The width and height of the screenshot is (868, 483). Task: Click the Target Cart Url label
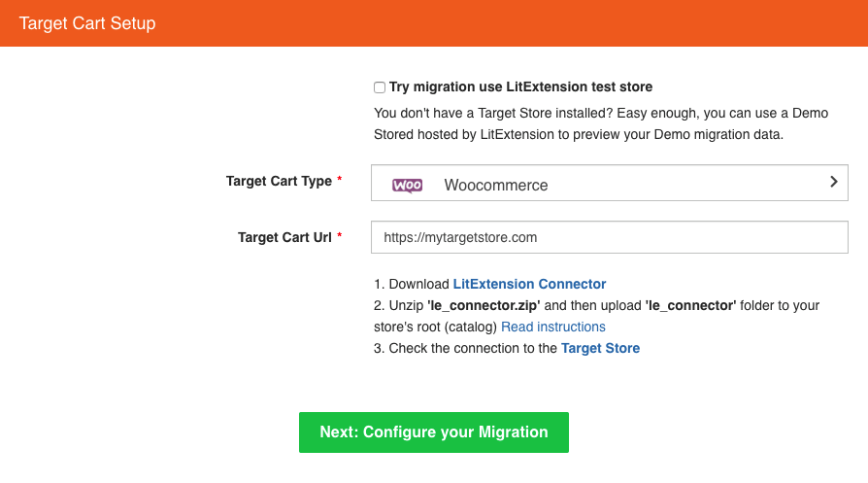(x=284, y=237)
